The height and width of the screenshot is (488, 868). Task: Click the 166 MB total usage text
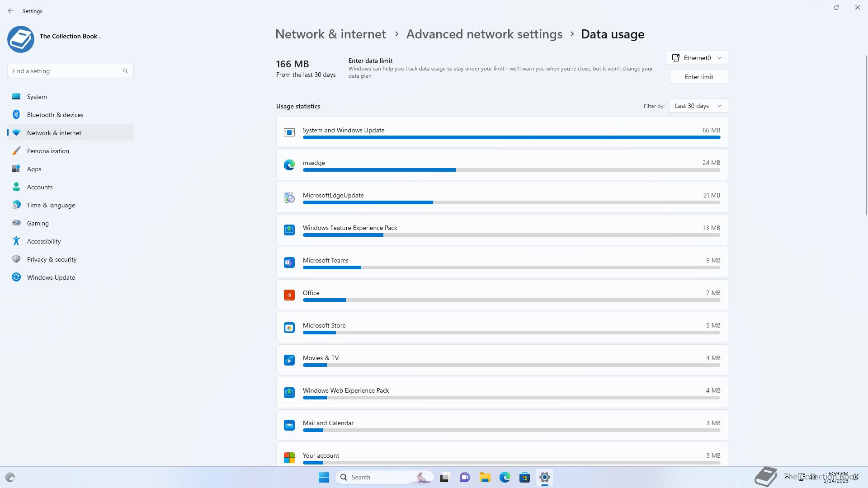tap(292, 64)
